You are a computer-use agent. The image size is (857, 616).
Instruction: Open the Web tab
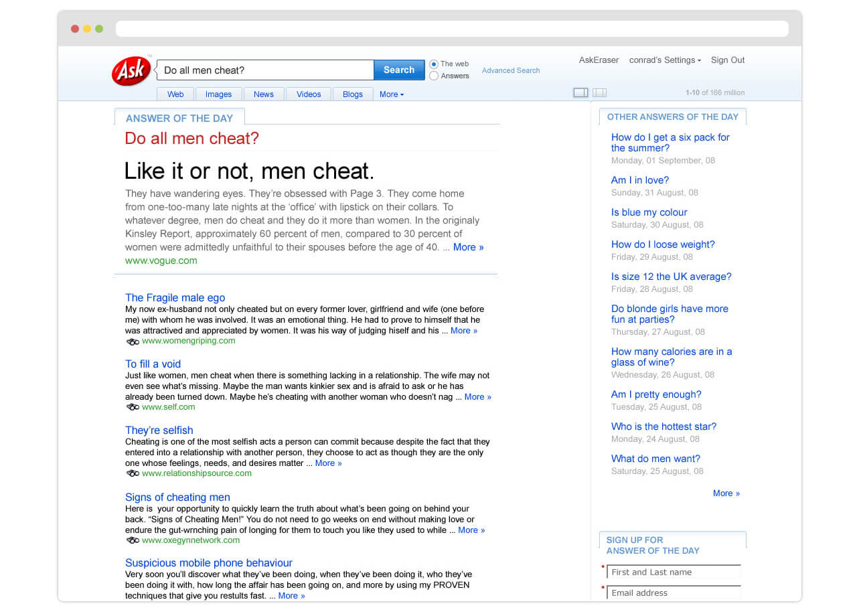click(x=175, y=94)
